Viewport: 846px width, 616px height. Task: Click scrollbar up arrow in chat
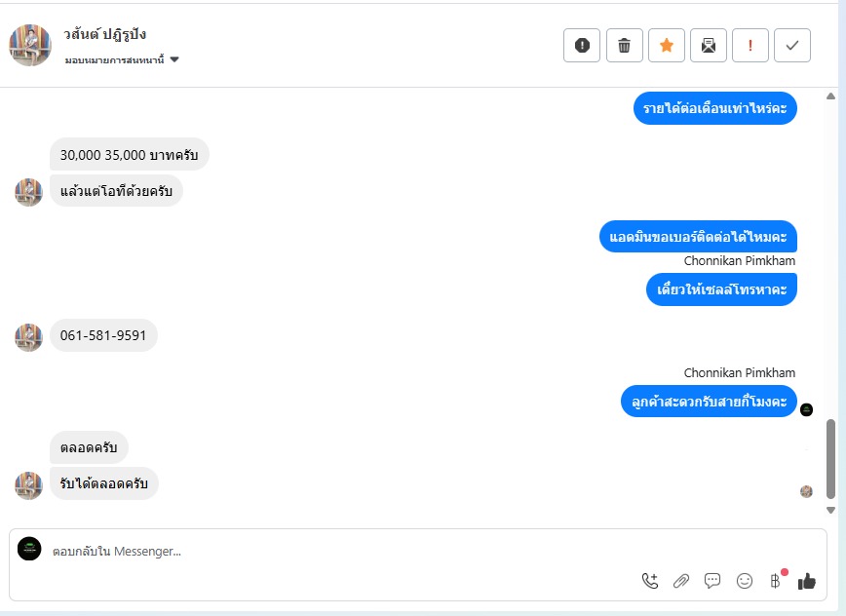[x=830, y=96]
